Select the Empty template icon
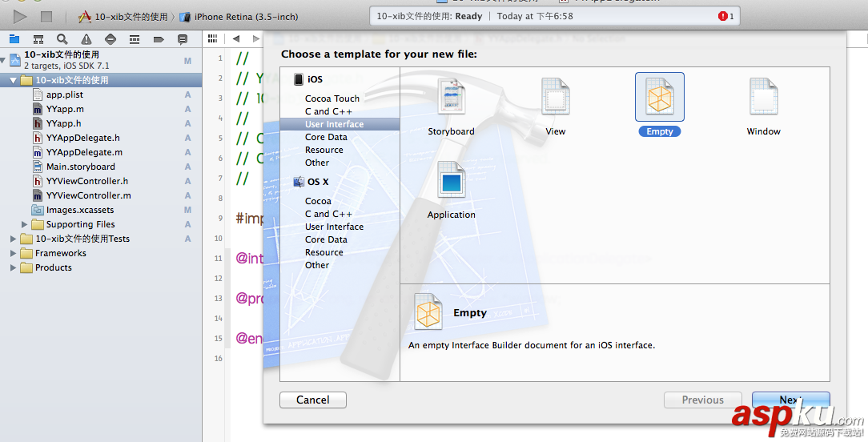868x442 pixels. coord(659,97)
